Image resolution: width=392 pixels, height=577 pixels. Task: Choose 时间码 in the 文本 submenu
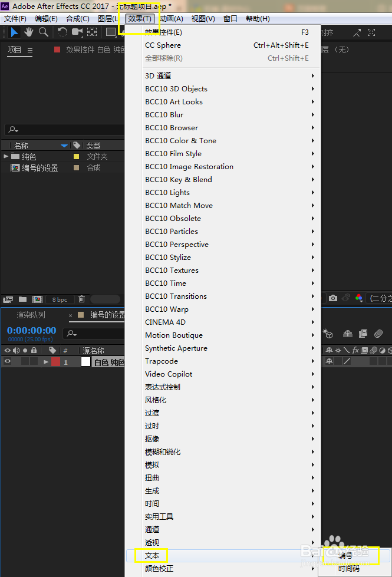pos(354,569)
